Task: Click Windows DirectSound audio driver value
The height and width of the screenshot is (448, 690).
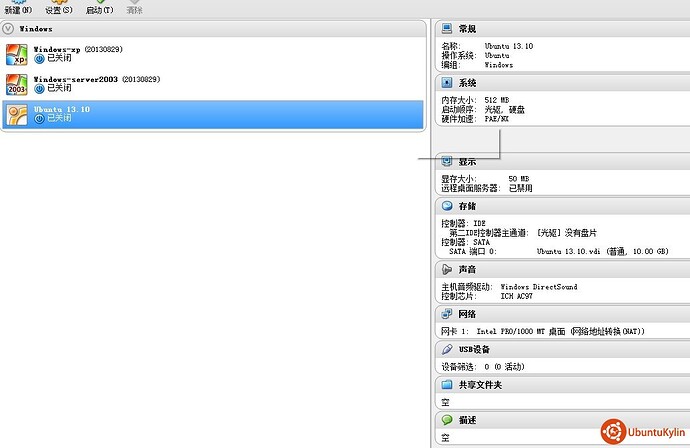Action: [539, 286]
